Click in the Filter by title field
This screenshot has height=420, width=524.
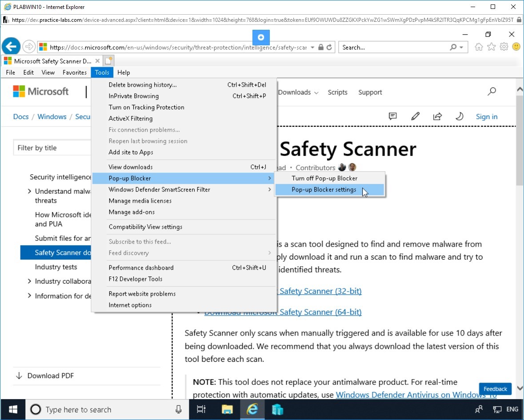(x=52, y=148)
